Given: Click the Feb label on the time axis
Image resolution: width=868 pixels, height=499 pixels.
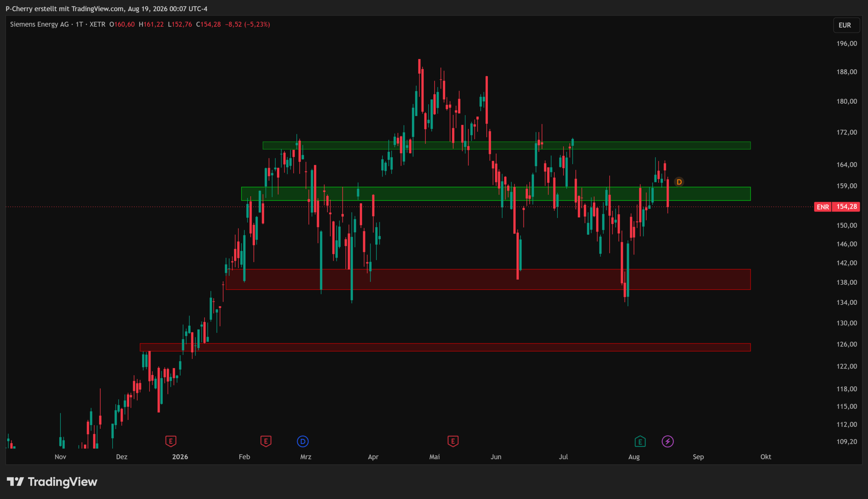Looking at the screenshot, I should coord(244,457).
